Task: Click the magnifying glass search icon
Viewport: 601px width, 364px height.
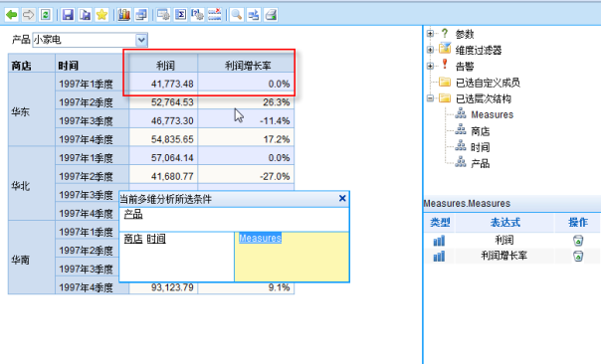Action: pos(237,15)
